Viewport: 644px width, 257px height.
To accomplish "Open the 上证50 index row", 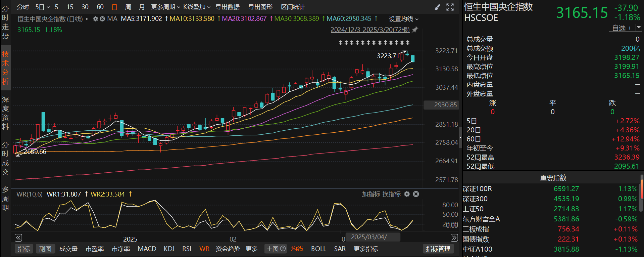I will click(x=550, y=209).
